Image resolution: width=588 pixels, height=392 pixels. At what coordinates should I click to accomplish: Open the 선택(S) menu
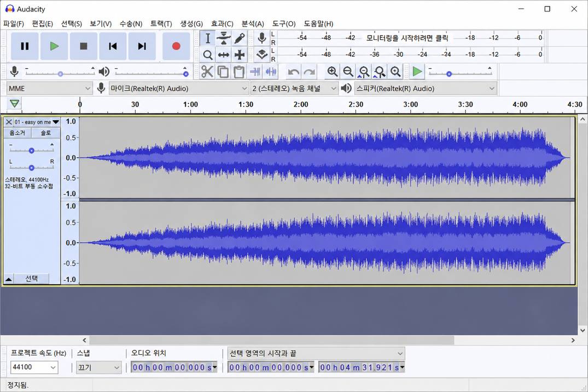(x=71, y=24)
